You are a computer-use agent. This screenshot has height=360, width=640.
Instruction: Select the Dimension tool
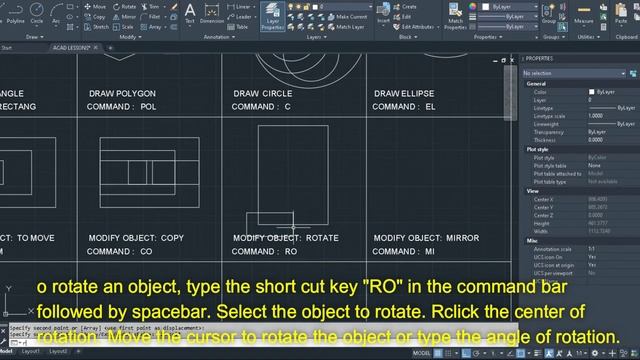(212, 13)
